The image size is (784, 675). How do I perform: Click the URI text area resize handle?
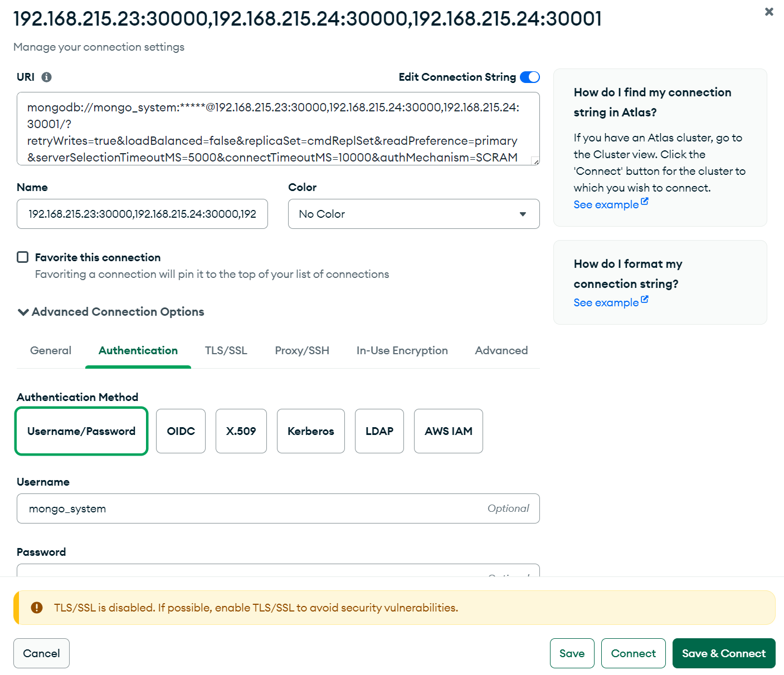pyautogui.click(x=535, y=162)
